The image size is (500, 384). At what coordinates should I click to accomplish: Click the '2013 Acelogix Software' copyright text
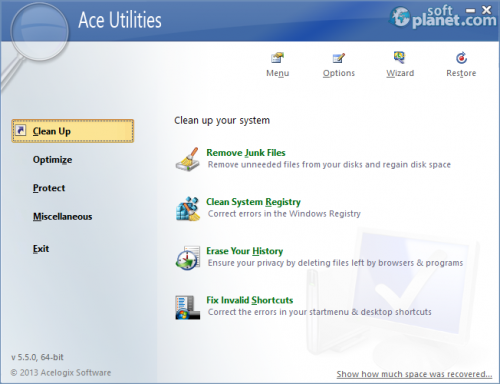61,373
